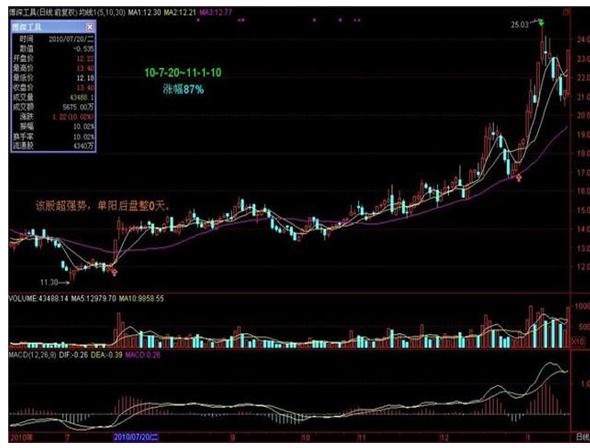
Task: Click the 10-7-20~11-1-10 green annotation text
Action: (183, 73)
